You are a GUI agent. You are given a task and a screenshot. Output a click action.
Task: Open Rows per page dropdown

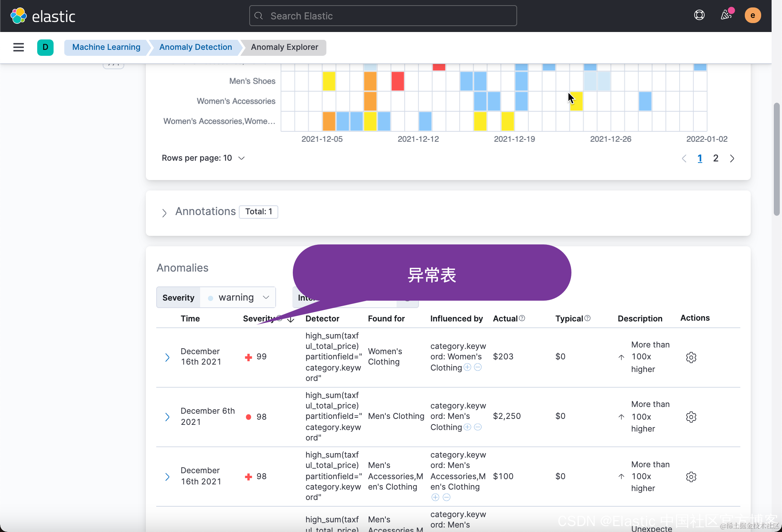click(203, 158)
